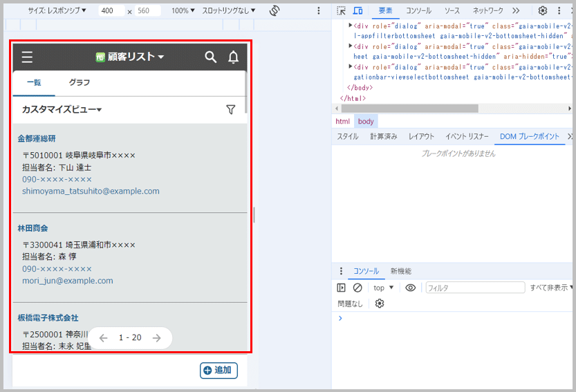Open the レイアウト pane tab
576x392 pixels.
(x=421, y=136)
